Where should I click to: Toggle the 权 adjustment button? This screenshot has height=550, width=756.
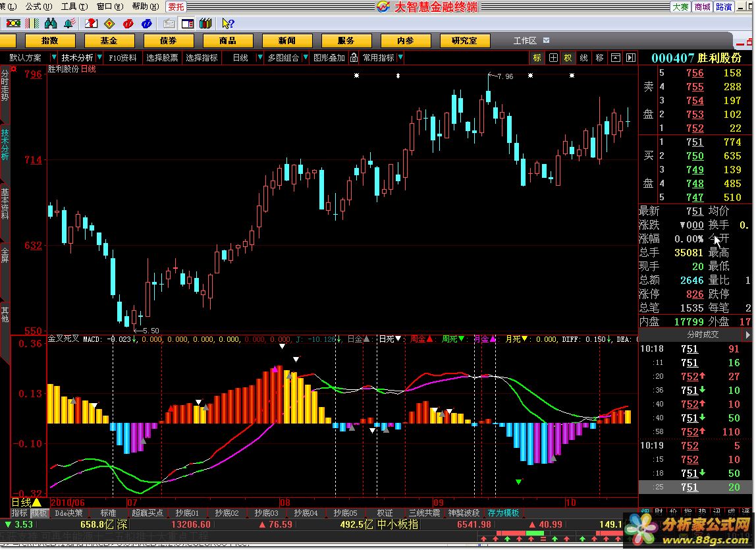568,57
